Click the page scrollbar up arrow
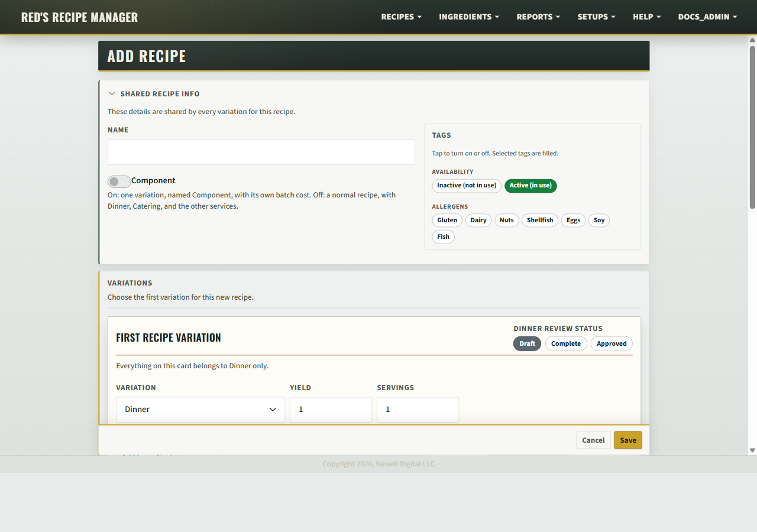Viewport: 757px width, 532px height. pos(752,40)
